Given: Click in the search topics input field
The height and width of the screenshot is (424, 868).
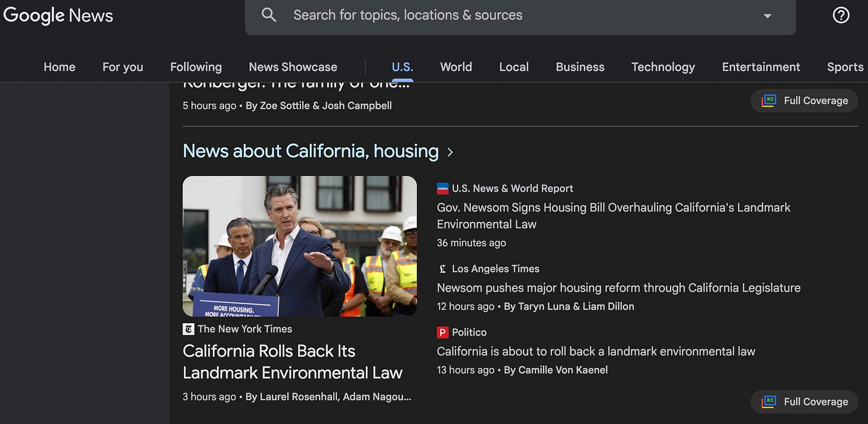Looking at the screenshot, I should tap(519, 16).
